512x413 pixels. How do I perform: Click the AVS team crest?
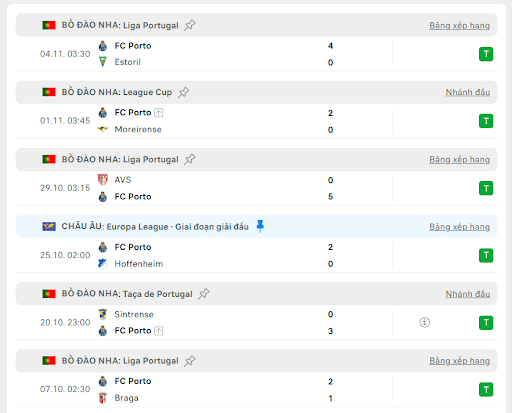(x=103, y=180)
